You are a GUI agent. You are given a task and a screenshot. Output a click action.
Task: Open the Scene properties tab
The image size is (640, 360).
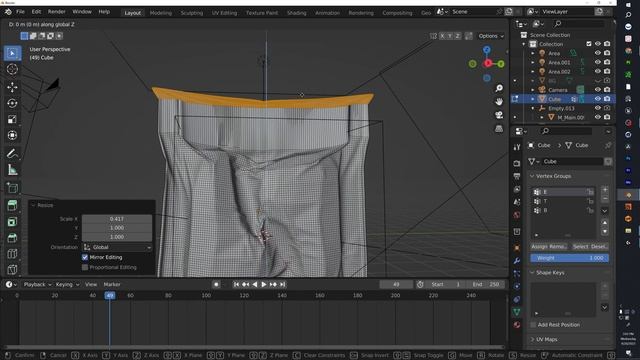517,202
